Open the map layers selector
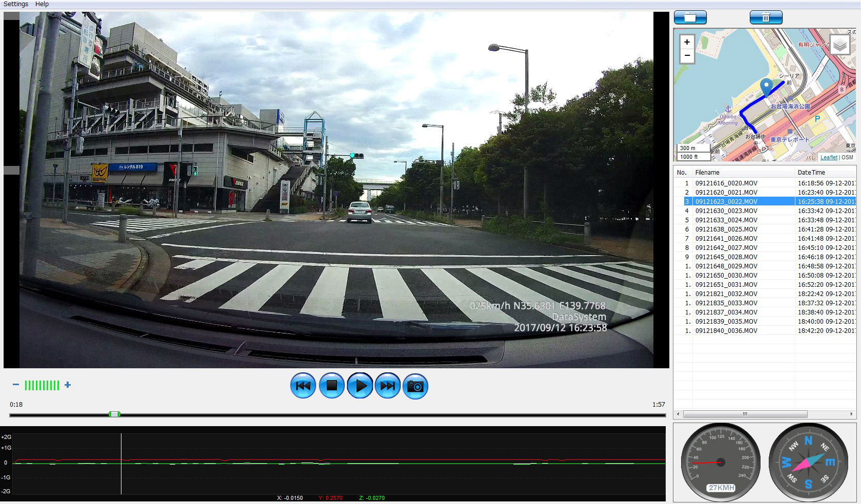The image size is (861, 504). coord(839,45)
